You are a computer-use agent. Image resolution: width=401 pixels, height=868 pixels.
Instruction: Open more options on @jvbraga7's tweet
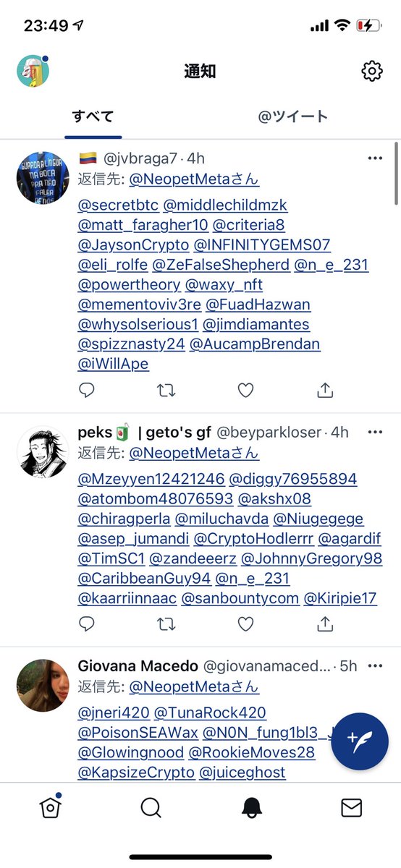click(374, 158)
